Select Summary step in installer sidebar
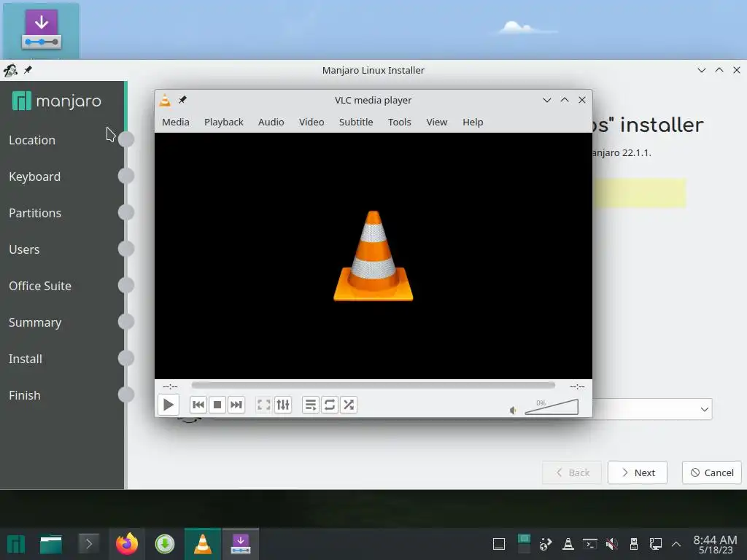This screenshot has width=747, height=560. click(35, 322)
